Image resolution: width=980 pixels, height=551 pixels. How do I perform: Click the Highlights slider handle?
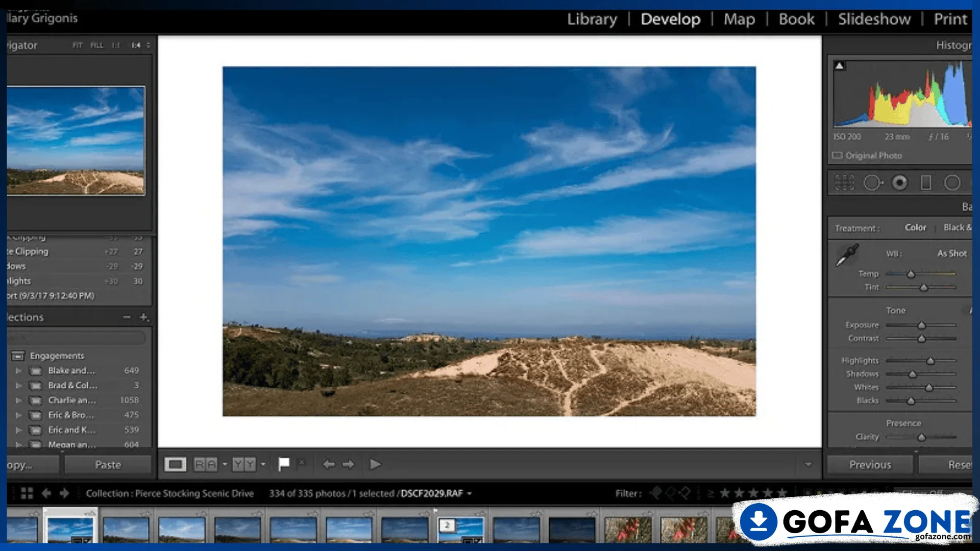(930, 361)
